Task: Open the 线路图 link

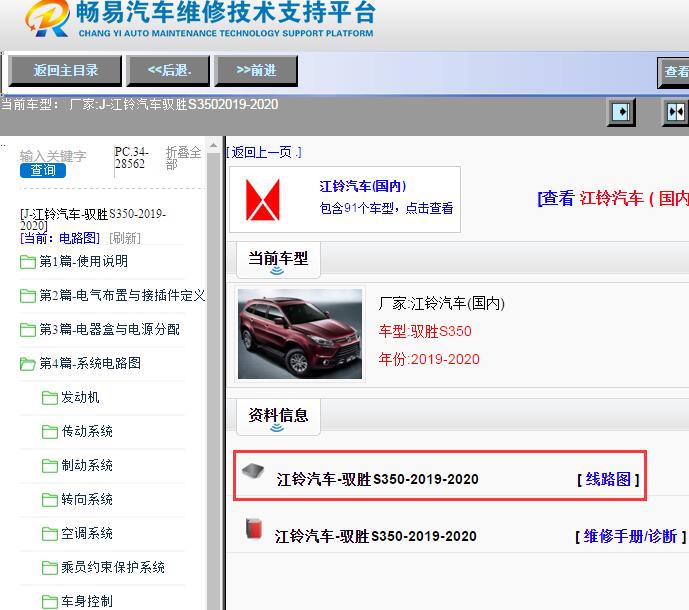Action: (608, 479)
